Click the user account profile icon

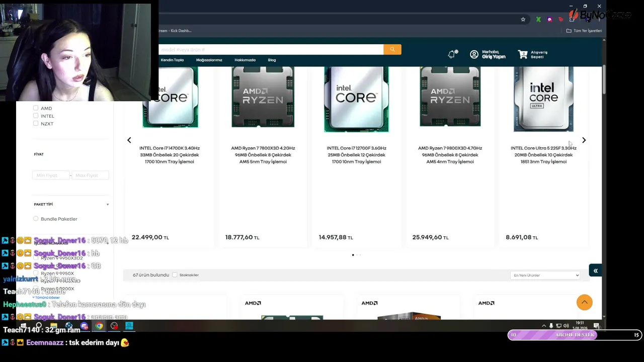(x=474, y=54)
